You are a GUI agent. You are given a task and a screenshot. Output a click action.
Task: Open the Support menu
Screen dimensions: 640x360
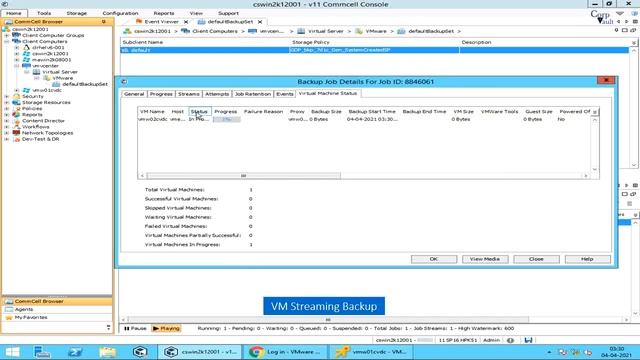[x=228, y=13]
